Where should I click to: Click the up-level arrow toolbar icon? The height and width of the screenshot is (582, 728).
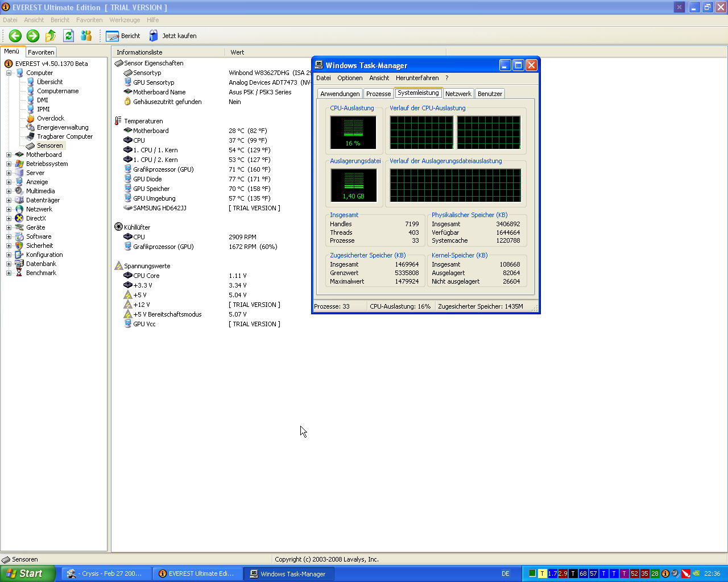(51, 36)
